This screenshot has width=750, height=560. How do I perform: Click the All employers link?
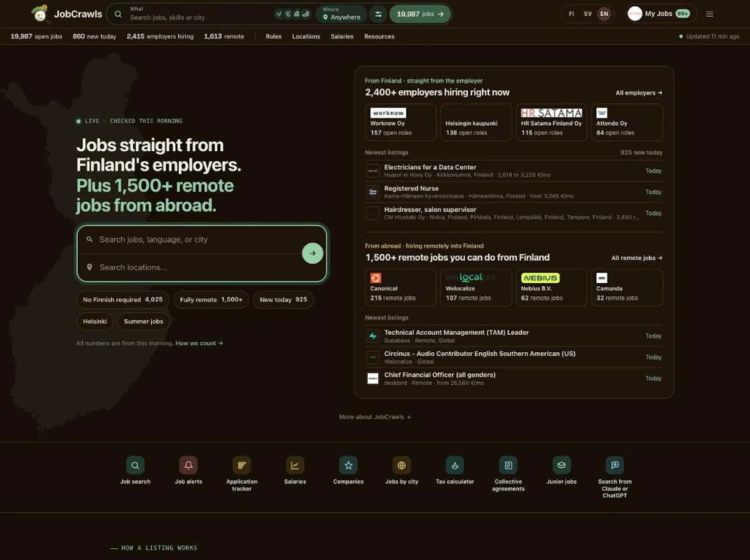(x=639, y=93)
